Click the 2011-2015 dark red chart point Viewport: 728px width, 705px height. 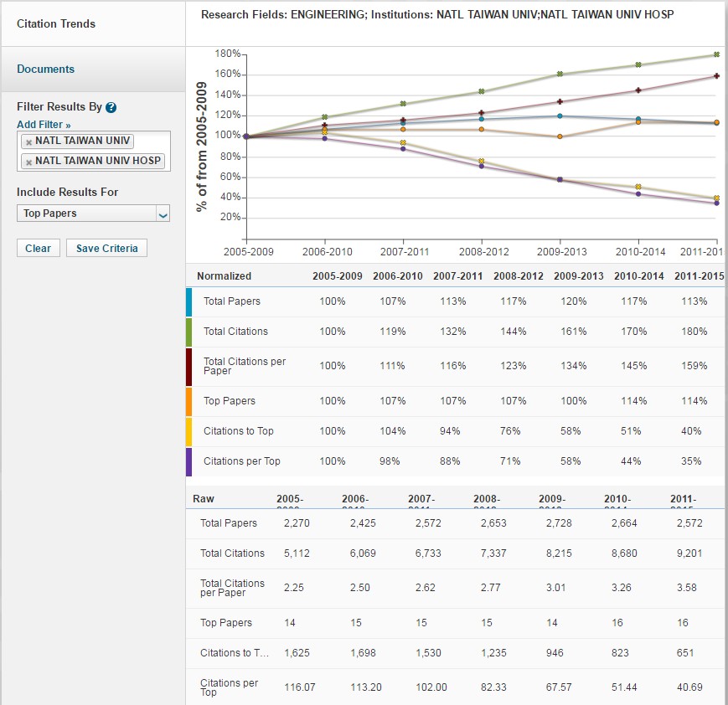716,75
